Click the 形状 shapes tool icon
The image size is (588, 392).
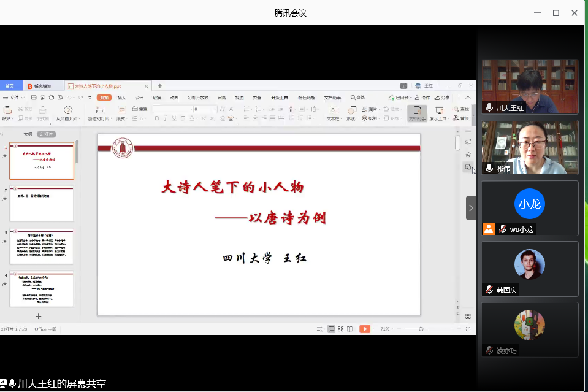click(351, 110)
